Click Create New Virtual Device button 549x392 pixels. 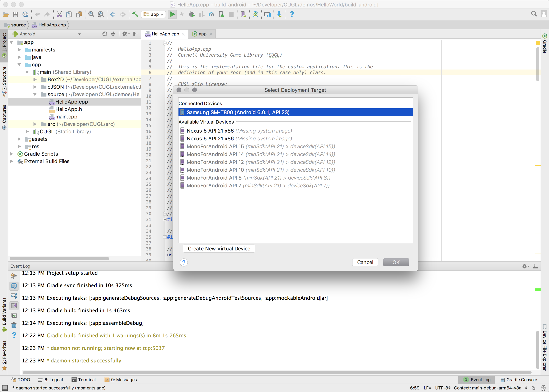pyautogui.click(x=219, y=249)
